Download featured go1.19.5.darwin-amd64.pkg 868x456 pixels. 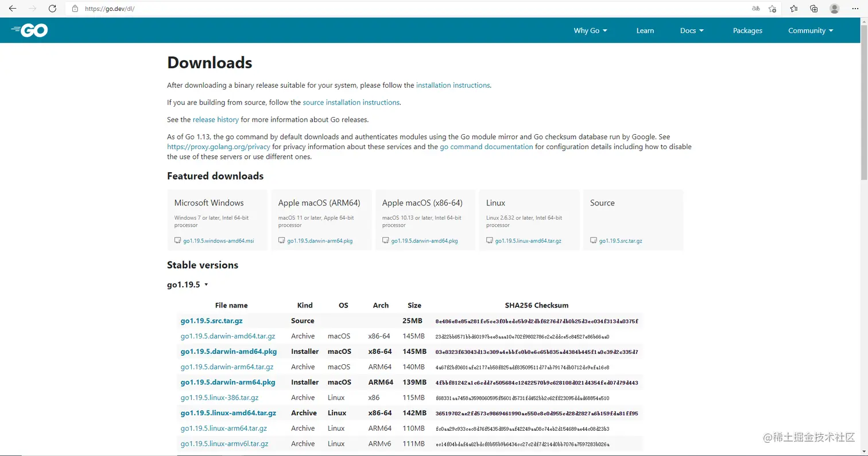[x=424, y=241]
